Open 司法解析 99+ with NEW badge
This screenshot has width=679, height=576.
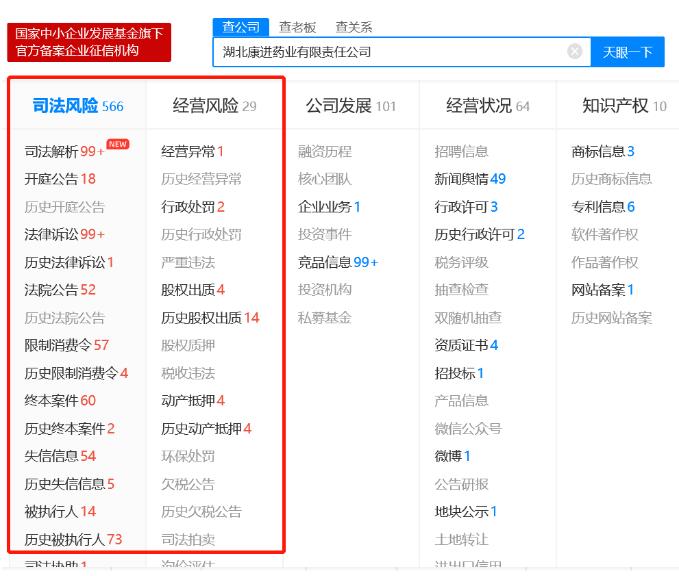[65, 152]
